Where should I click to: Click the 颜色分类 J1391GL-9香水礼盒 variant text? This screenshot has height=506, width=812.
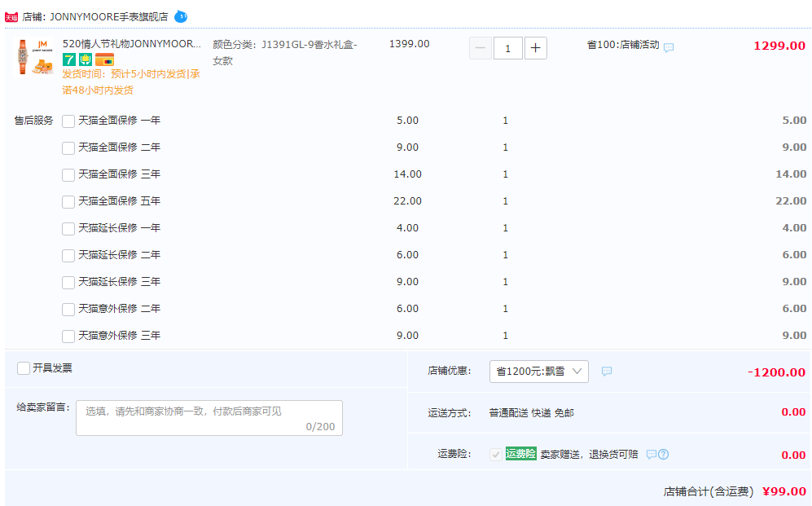click(x=285, y=52)
